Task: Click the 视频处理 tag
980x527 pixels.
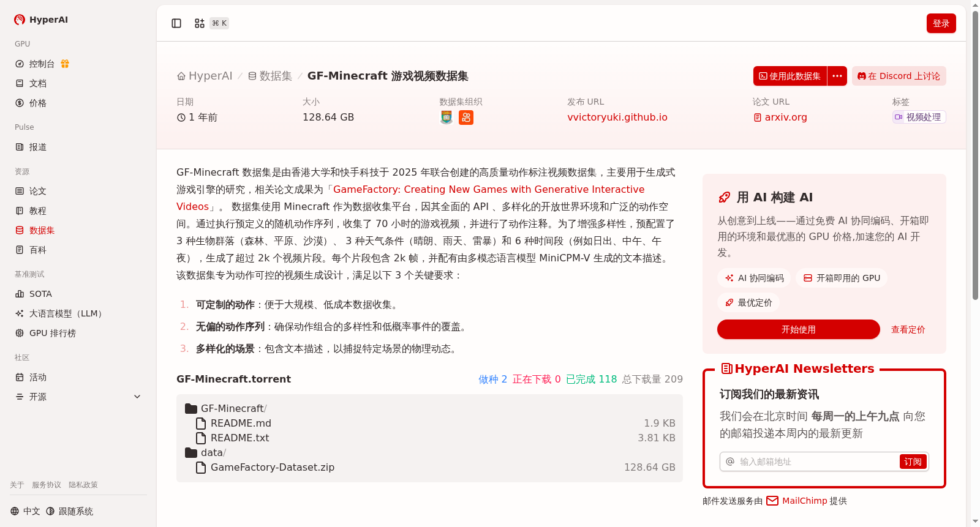Action: tap(919, 117)
